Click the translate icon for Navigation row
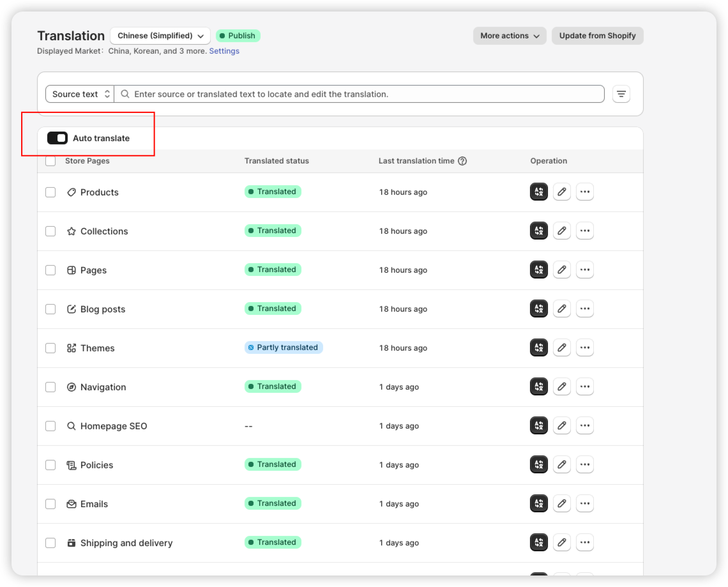The image size is (728, 587). [x=538, y=387]
